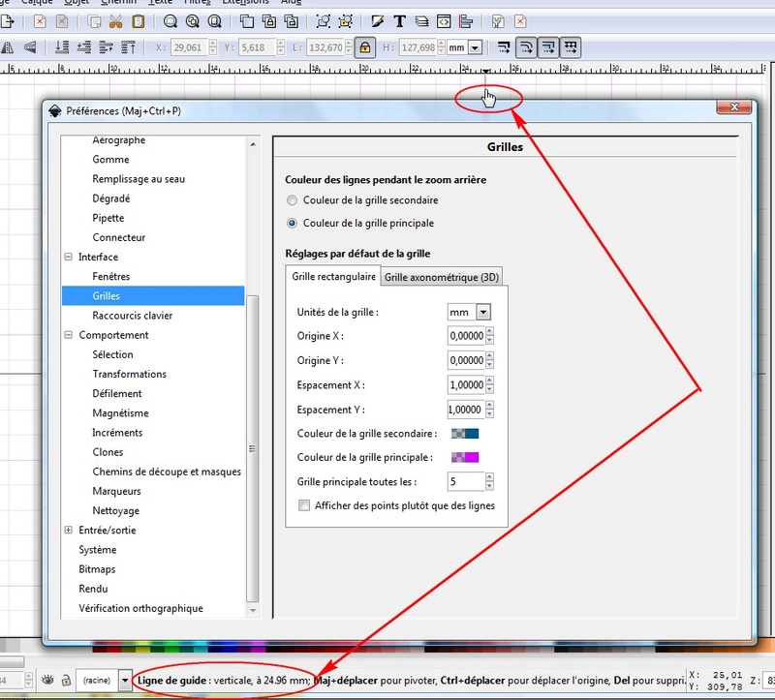Open the Fill and Stroke dialog icon

(x=378, y=21)
